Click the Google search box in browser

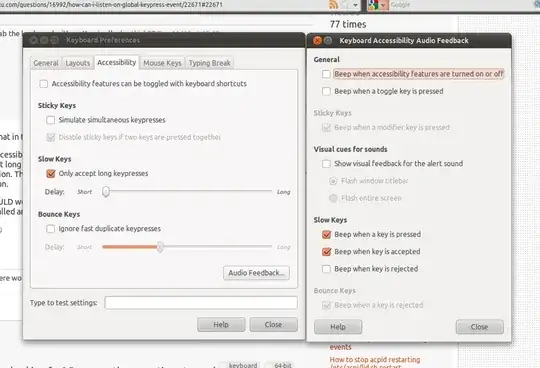point(461,5)
